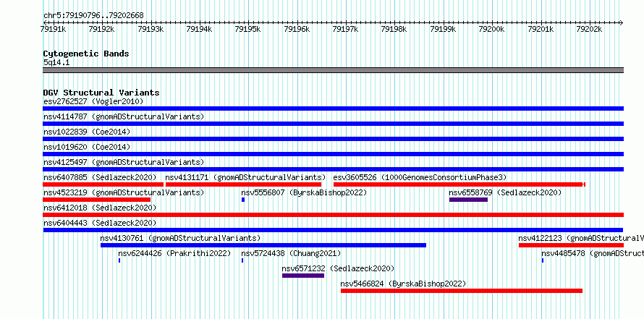Select the blue bar under nsv4130761
Image resolution: width=644 pixels, height=319 pixels.
pos(263,245)
